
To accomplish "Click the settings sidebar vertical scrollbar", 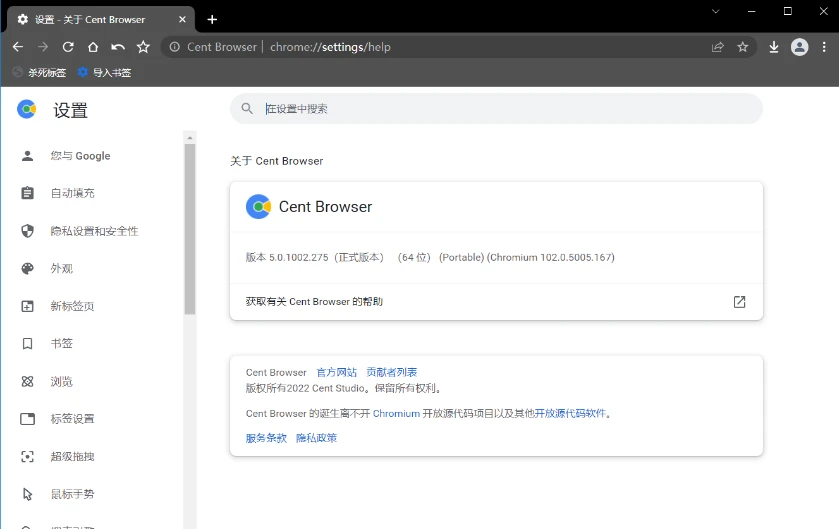I will click(189, 230).
